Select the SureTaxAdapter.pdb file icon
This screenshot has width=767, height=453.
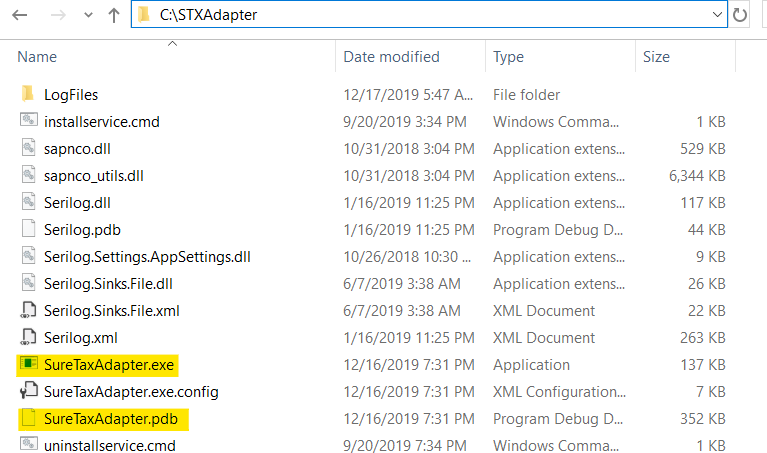27,419
